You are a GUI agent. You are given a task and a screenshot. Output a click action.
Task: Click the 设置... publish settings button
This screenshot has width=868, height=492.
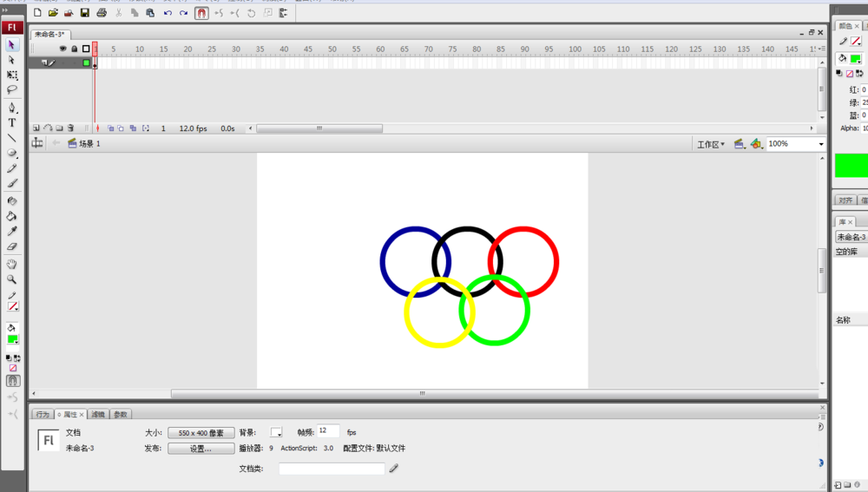(x=201, y=449)
